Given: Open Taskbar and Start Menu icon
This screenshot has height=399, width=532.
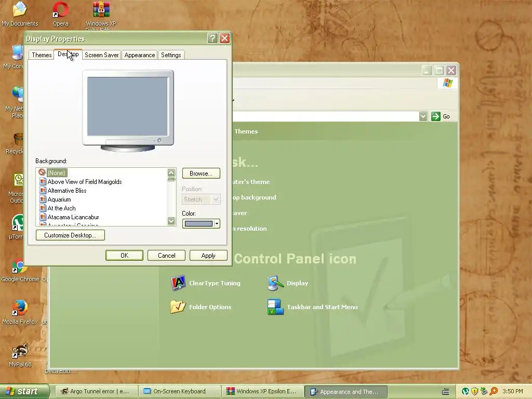Looking at the screenshot, I should (x=275, y=307).
